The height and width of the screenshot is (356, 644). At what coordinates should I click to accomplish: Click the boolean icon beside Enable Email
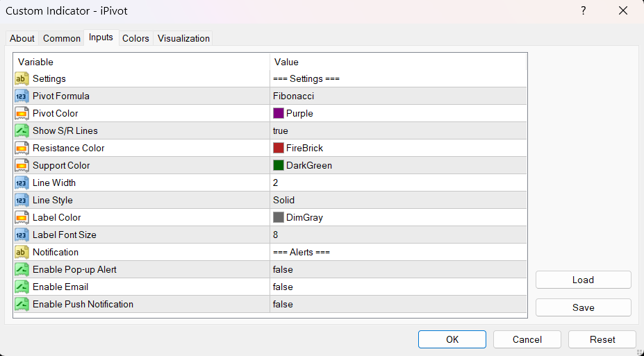click(x=22, y=287)
